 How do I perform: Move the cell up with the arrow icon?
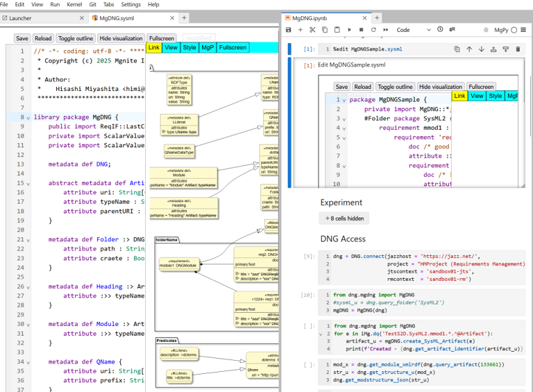point(469,49)
